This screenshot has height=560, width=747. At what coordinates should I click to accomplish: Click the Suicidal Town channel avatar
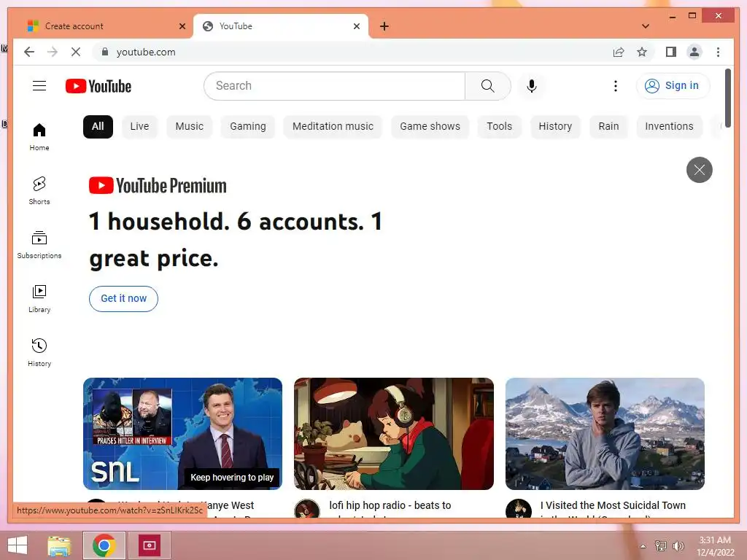519,510
